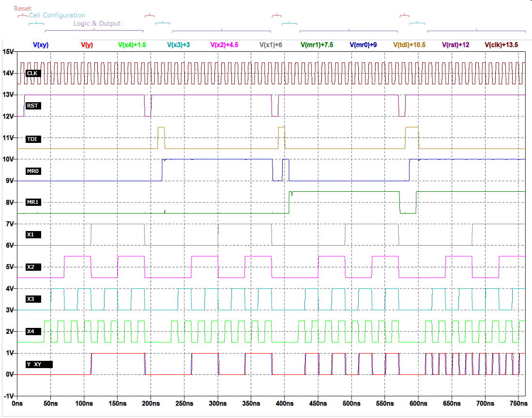Click the 'Cell Configuration' annotation text
The image size is (532, 418).
click(x=57, y=15)
